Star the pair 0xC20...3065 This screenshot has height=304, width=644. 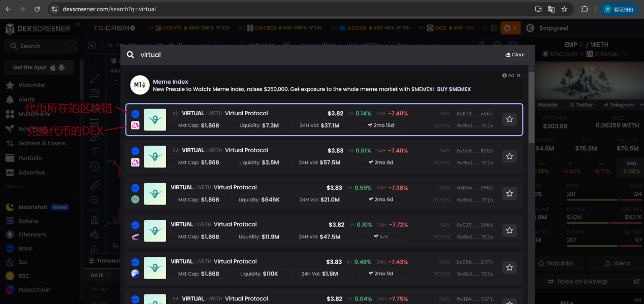point(509,230)
